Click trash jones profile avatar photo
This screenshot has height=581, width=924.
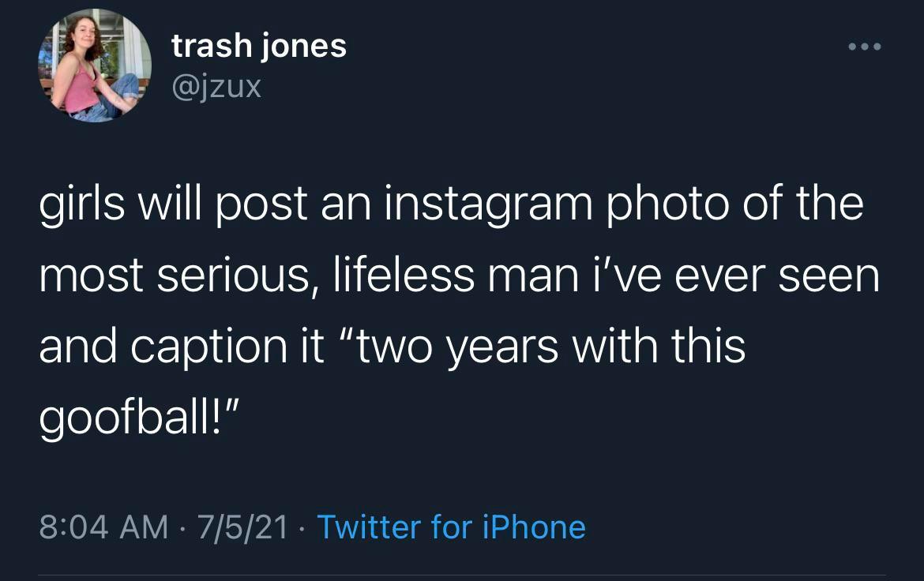coord(95,66)
